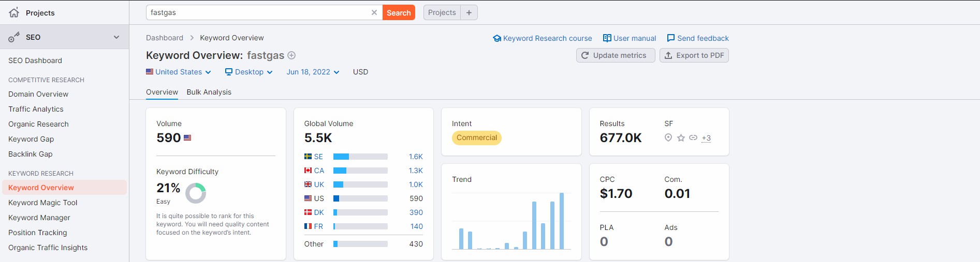Click the Update metrics button

615,55
